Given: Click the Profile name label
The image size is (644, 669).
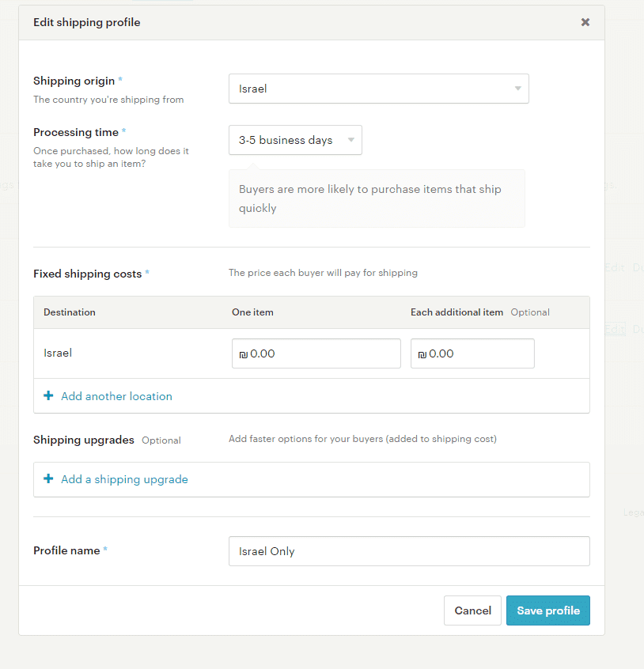Looking at the screenshot, I should tap(66, 550).
